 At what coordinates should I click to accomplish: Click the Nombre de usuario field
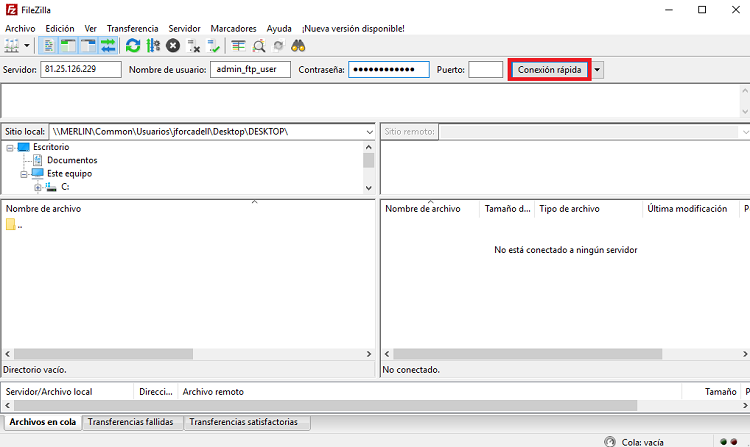(250, 69)
